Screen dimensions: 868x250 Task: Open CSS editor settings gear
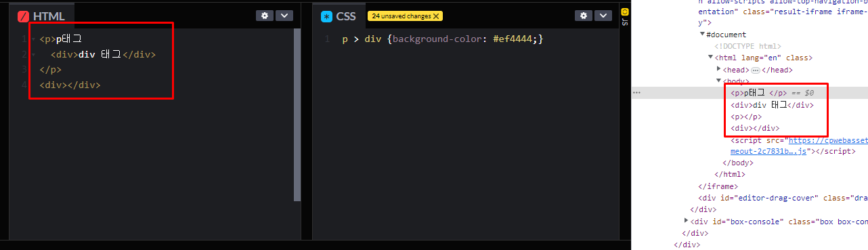[x=583, y=16]
